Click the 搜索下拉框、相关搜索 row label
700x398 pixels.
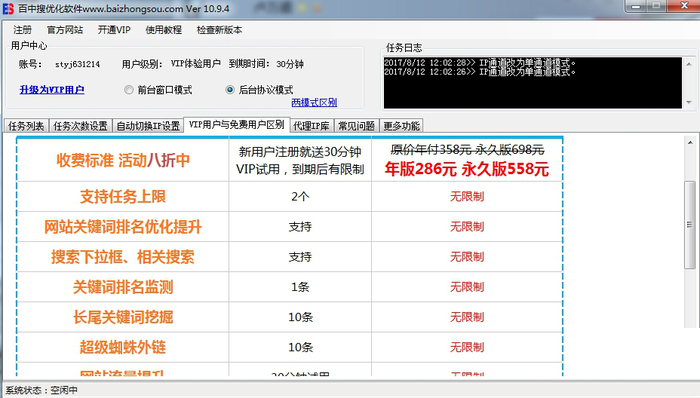(x=123, y=257)
